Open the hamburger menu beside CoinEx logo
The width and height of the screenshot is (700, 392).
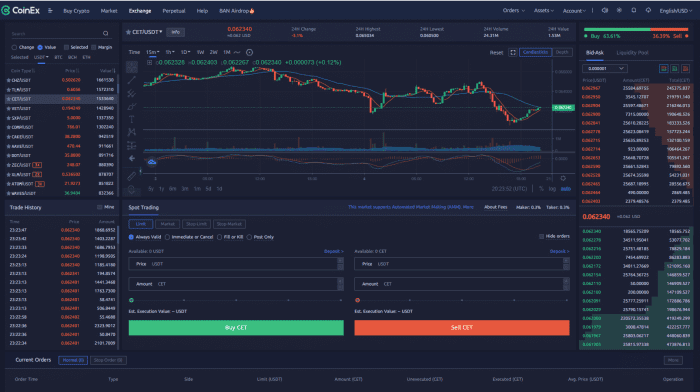coord(50,11)
